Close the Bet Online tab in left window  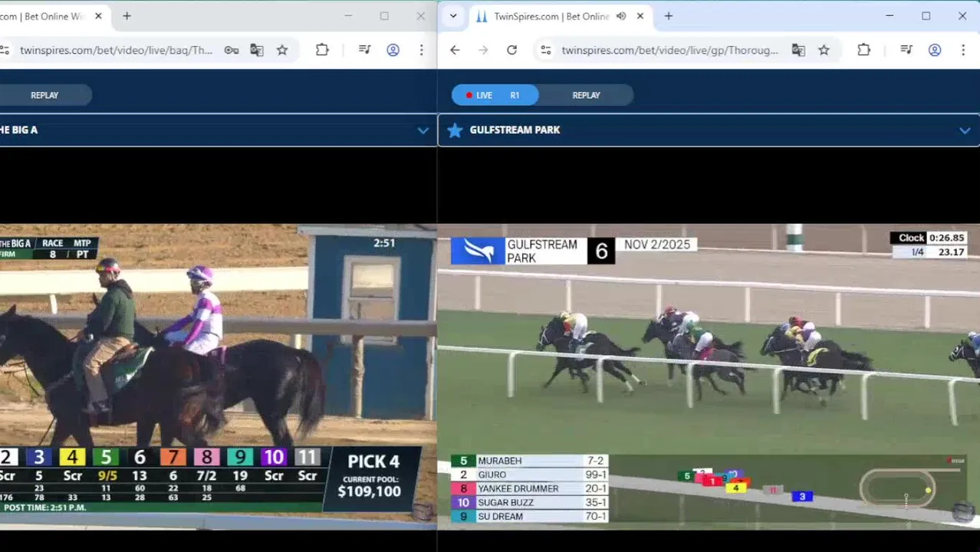(x=98, y=16)
